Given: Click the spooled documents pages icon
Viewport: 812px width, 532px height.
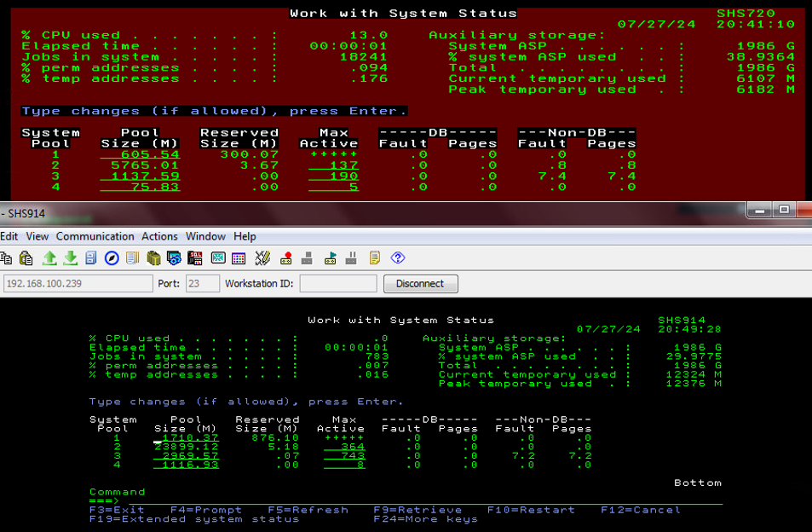Looking at the screenshot, I should [133, 257].
